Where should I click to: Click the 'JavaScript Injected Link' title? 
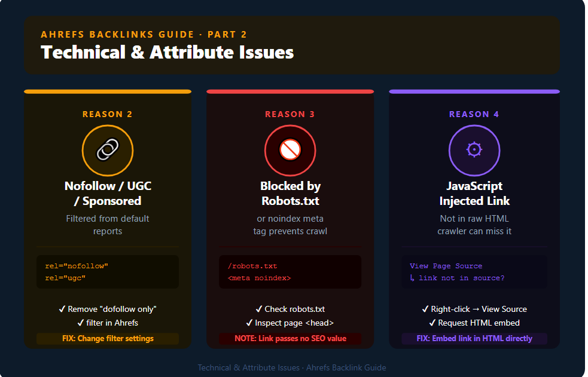474,193
